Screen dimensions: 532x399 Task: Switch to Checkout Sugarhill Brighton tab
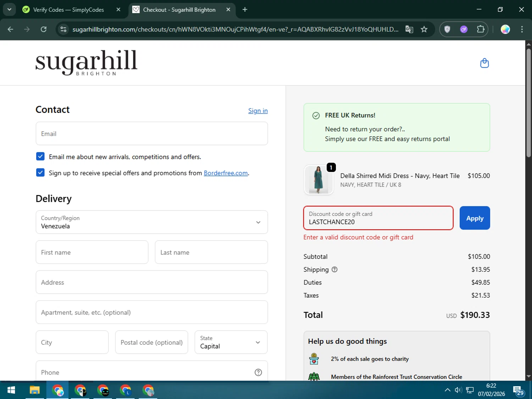181,10
